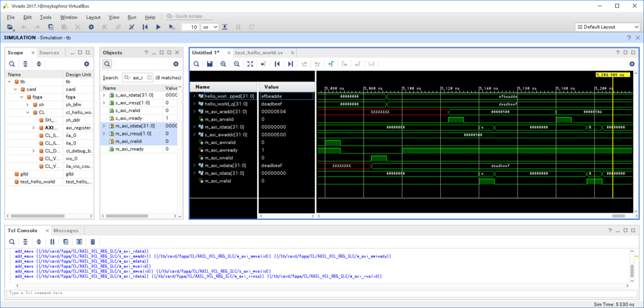
Task: Expand all in Scope panel
Action: (x=39, y=64)
